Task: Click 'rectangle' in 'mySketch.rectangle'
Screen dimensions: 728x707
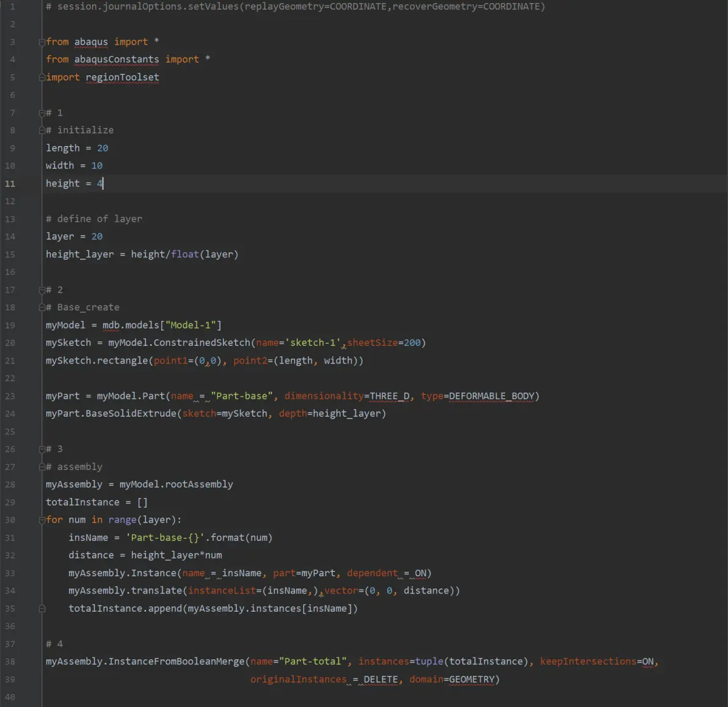Action: click(123, 361)
